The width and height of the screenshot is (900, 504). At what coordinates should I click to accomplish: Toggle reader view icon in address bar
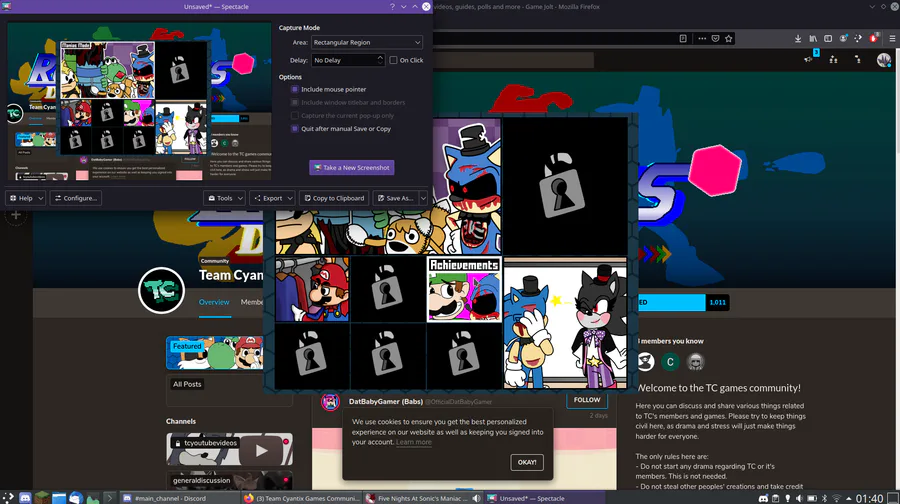(x=683, y=38)
